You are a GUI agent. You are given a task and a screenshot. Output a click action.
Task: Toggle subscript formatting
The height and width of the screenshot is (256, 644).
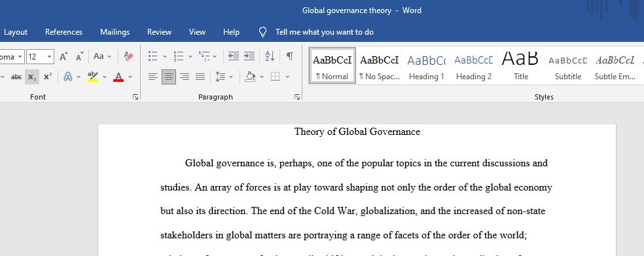[x=32, y=77]
